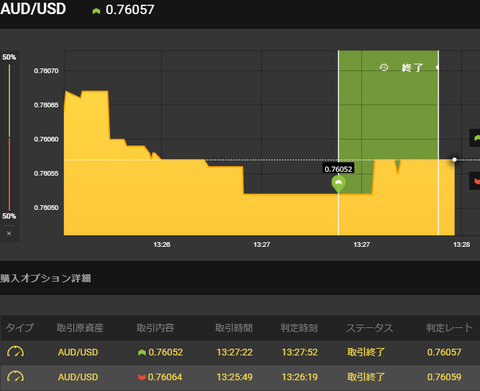Click the 0.76065 price axis label

[46, 105]
